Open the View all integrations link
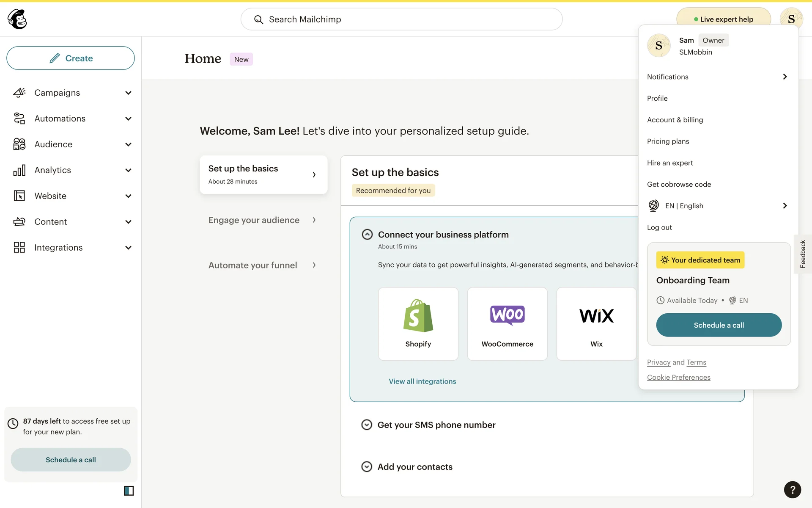 coord(422,381)
